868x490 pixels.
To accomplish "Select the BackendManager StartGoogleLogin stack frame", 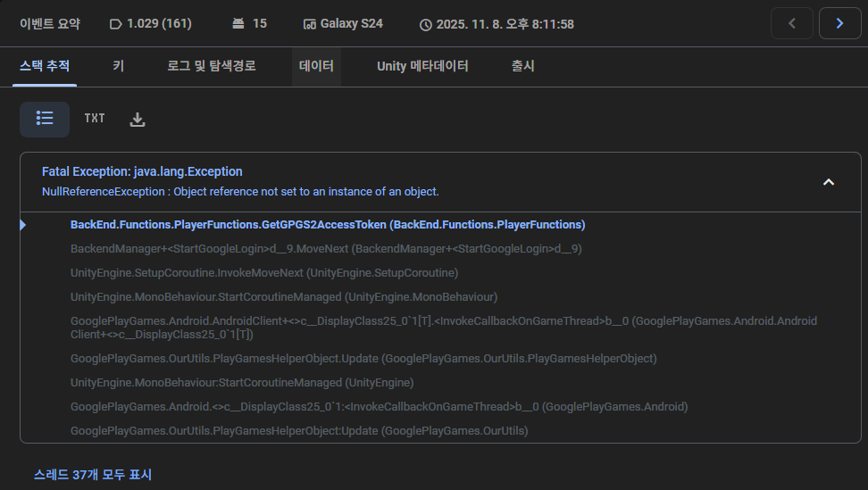I will 326,249.
